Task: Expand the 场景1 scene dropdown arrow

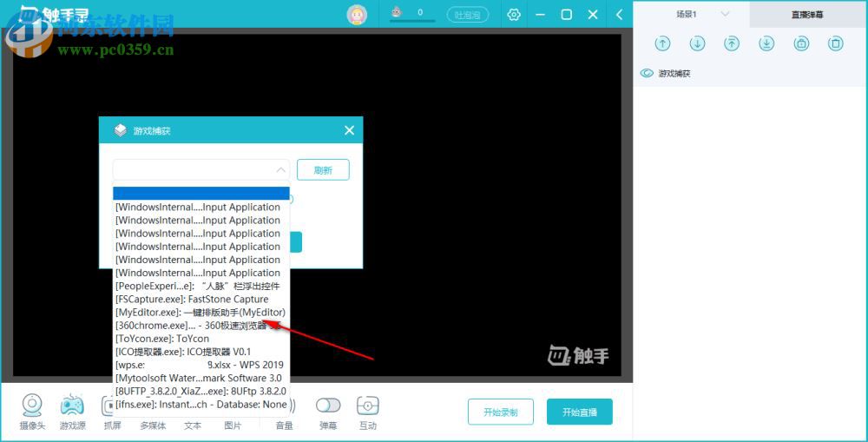Action: [725, 15]
